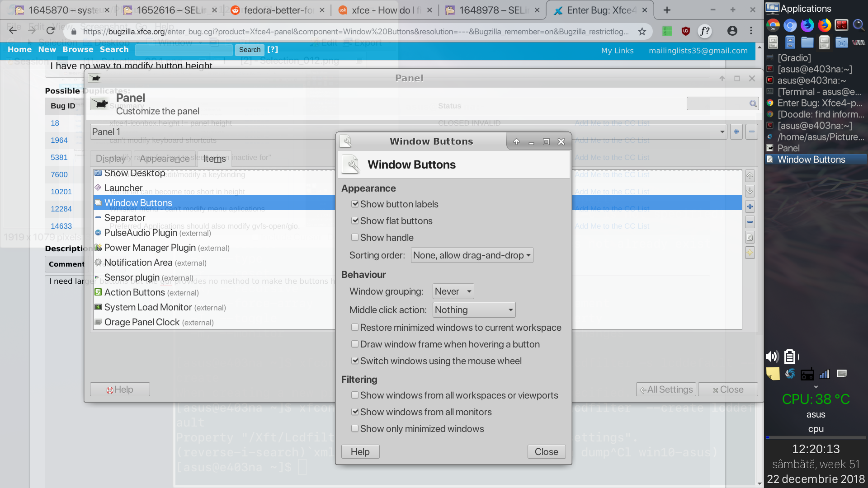The width and height of the screenshot is (868, 488).
Task: Launch Firefox Nightly from the launcher
Action: [807, 25]
